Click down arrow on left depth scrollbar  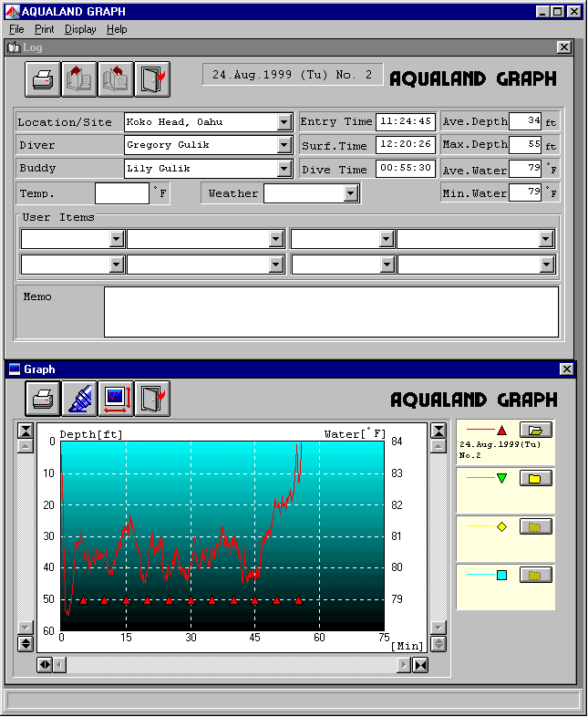pyautogui.click(x=26, y=628)
